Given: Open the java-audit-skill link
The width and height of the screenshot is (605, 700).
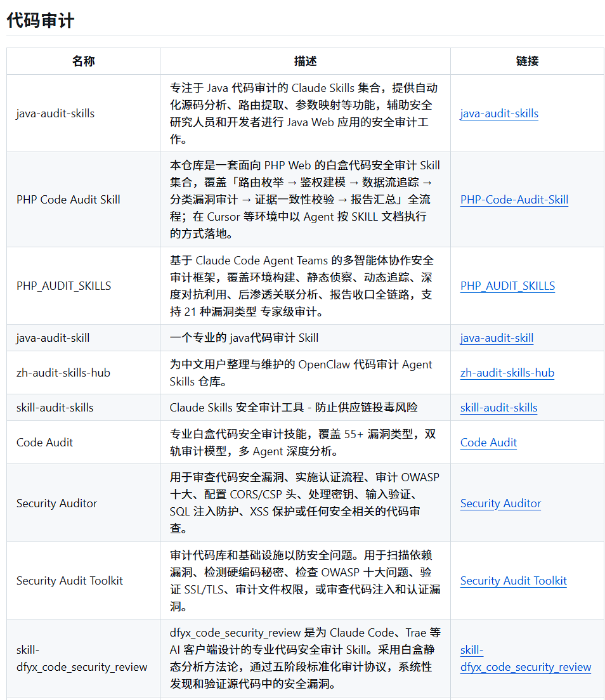Looking at the screenshot, I should (497, 338).
